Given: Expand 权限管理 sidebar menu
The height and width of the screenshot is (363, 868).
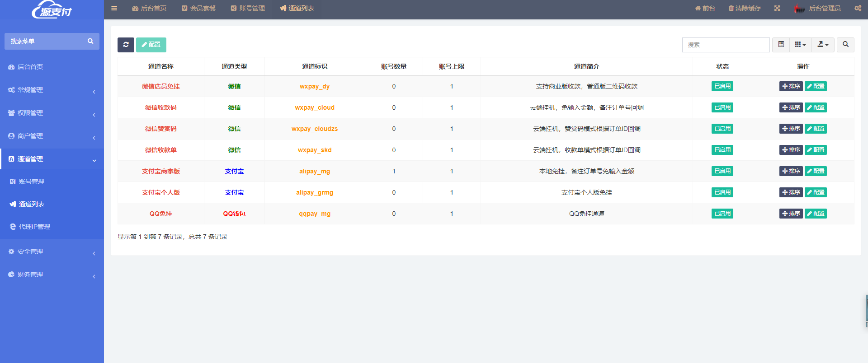Looking at the screenshot, I should [x=52, y=113].
